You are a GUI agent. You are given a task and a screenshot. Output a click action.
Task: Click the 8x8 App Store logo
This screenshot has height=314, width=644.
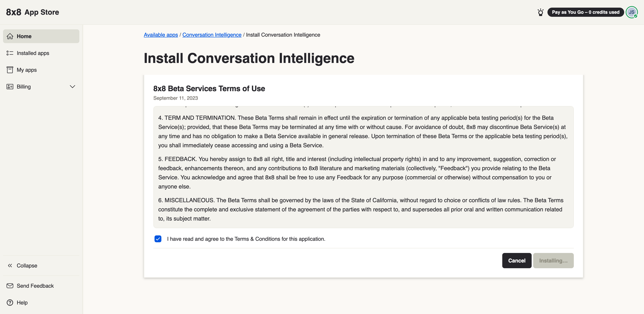(x=32, y=12)
